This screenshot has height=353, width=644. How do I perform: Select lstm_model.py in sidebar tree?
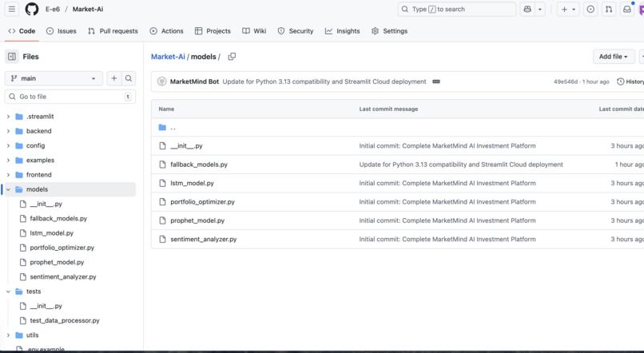pos(52,233)
